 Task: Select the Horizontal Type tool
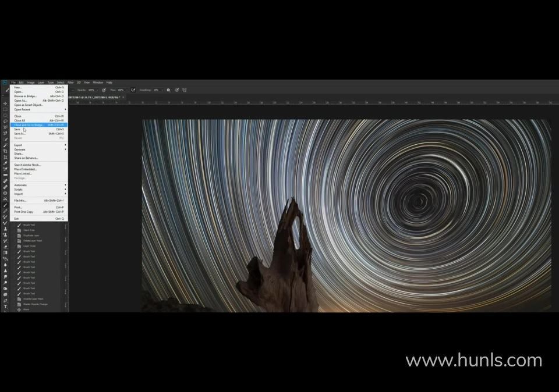pos(5,307)
